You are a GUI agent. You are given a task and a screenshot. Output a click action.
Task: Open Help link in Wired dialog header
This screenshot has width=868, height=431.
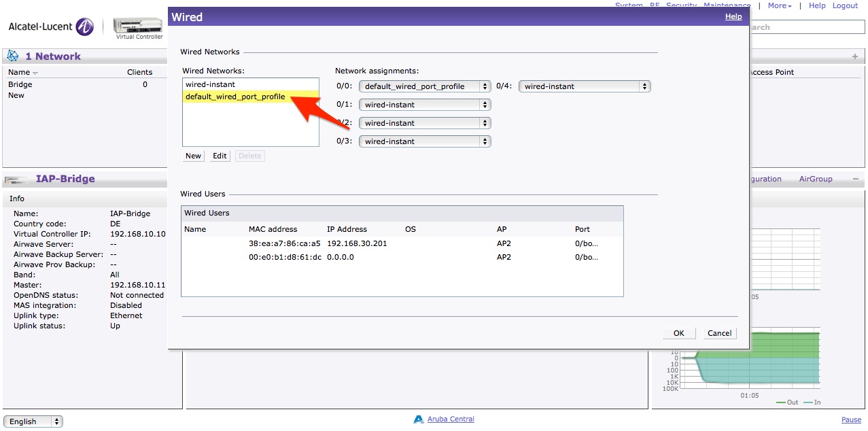[733, 16]
